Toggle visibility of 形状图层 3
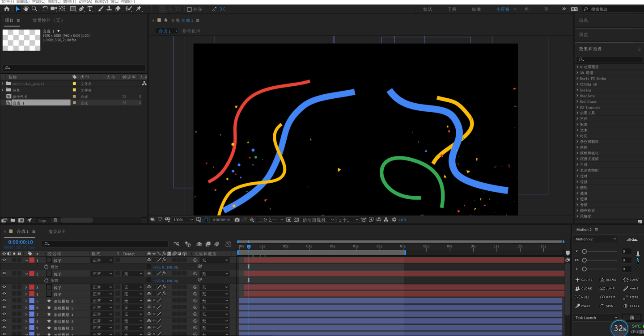Viewport: 644px width, 336px height. [x=4, y=321]
